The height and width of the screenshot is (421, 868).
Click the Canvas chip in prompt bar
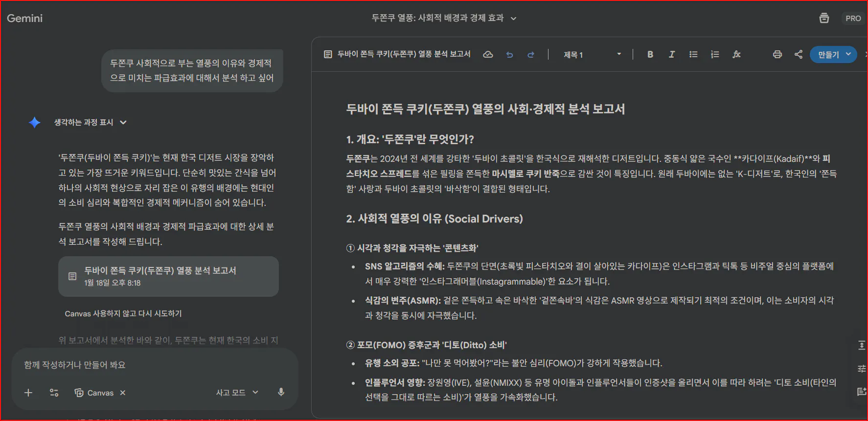94,393
